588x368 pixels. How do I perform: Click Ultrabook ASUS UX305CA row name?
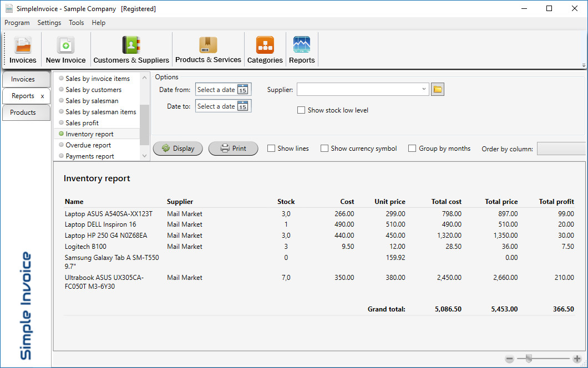pos(104,282)
